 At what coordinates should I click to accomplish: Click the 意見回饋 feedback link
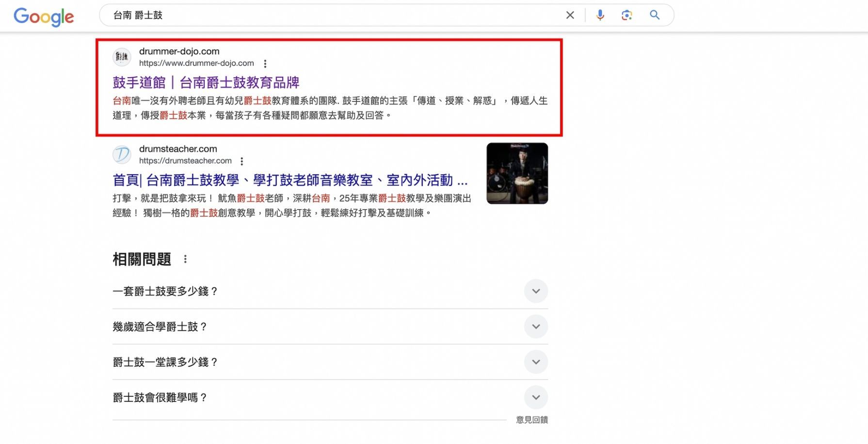point(532,420)
